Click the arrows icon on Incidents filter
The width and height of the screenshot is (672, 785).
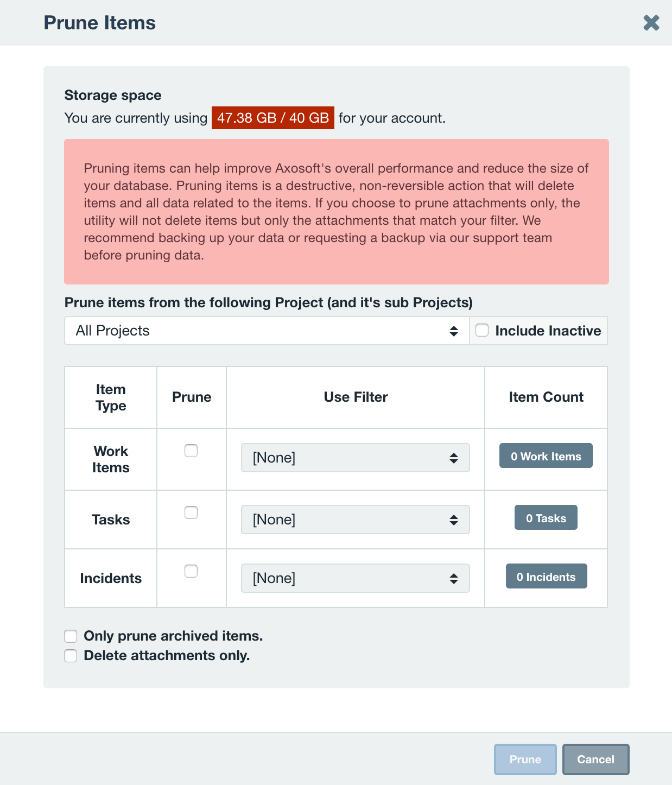(x=454, y=579)
